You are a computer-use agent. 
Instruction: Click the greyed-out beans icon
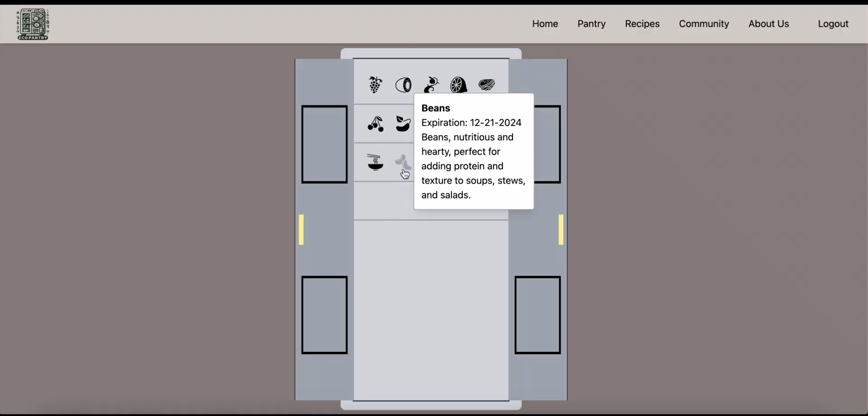click(402, 162)
